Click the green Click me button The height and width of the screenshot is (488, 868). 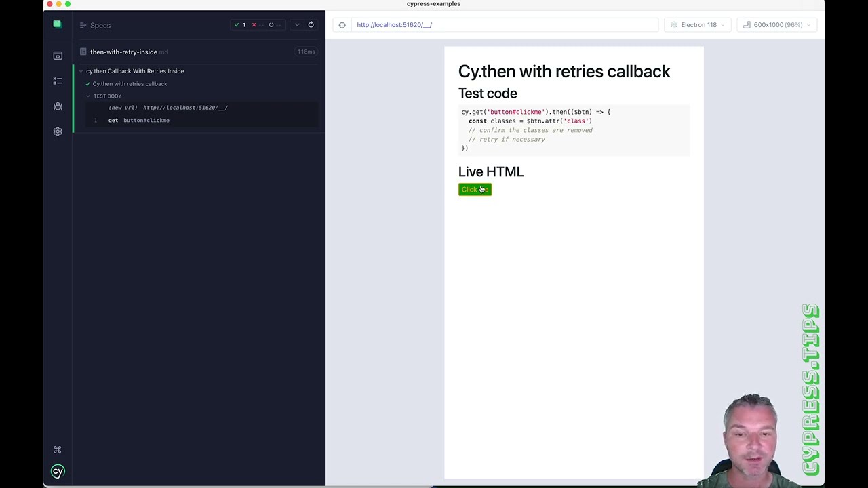tap(475, 190)
